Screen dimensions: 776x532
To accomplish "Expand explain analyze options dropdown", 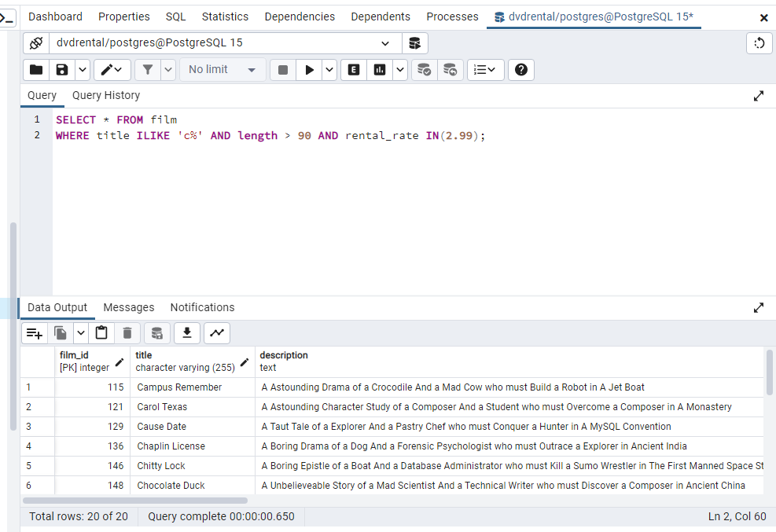I will (x=400, y=70).
